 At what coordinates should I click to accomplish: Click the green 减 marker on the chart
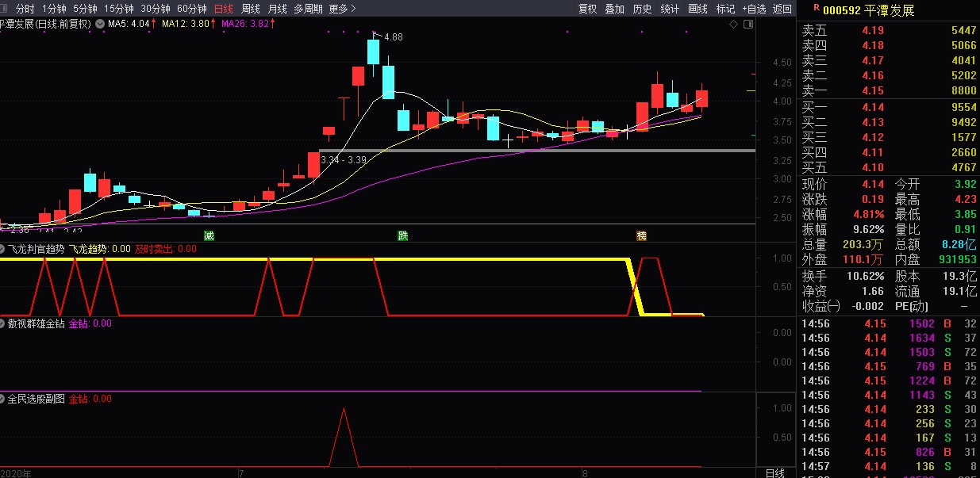click(209, 235)
